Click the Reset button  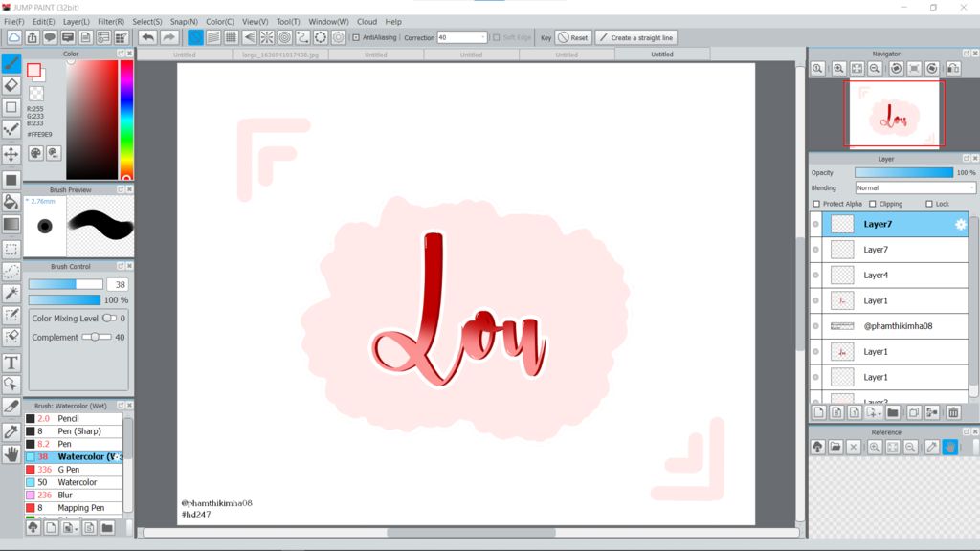(573, 37)
